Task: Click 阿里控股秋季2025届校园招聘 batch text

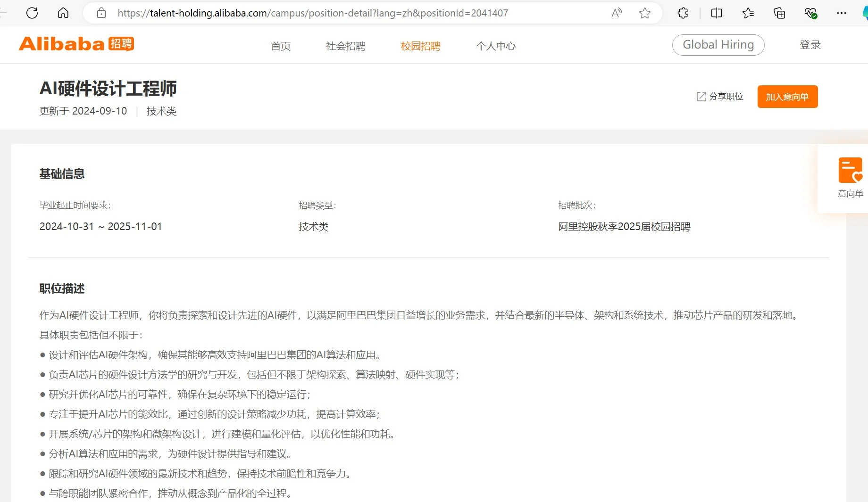Action: pyautogui.click(x=624, y=227)
